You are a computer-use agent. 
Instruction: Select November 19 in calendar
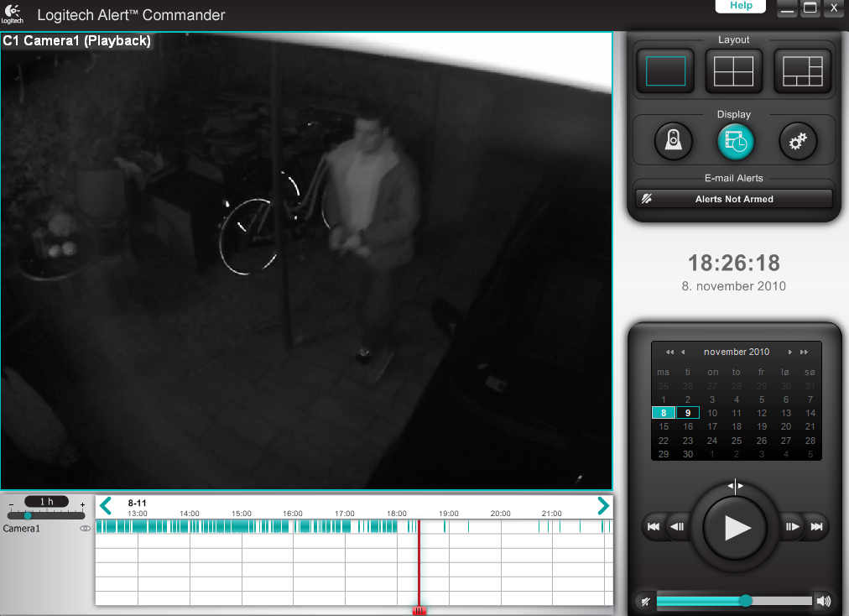pos(762,427)
